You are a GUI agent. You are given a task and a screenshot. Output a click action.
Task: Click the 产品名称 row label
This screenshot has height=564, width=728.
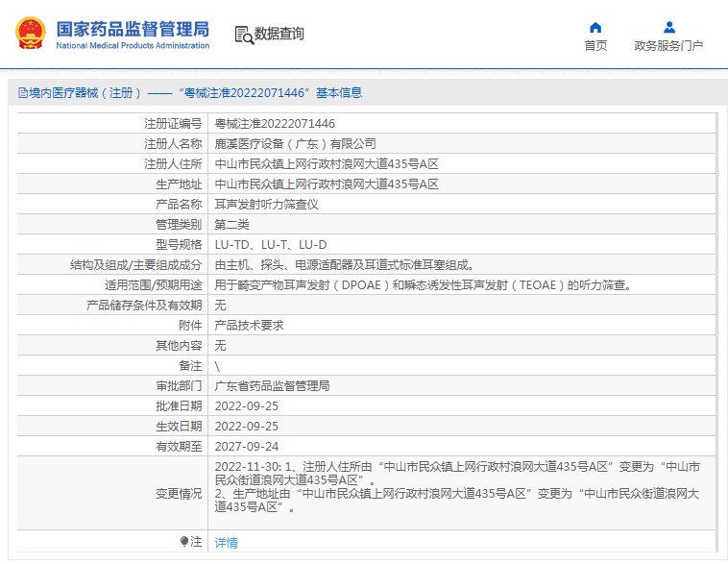point(179,205)
